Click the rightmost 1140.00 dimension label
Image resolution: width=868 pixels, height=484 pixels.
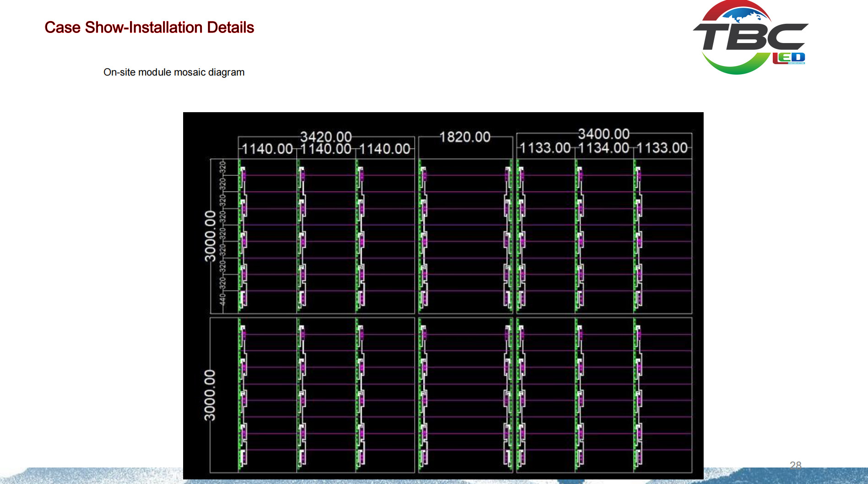[x=385, y=149]
